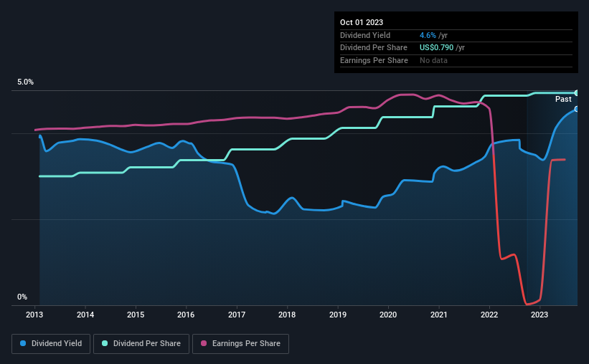Toggle the Earnings Per Share legend button
This screenshot has width=589, height=364.
tap(240, 344)
